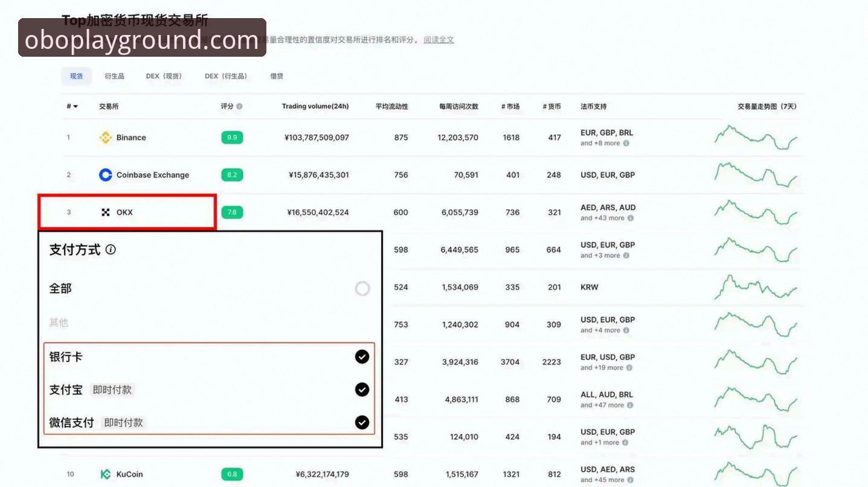Switch to the 现货 tab
The image size is (868, 487).
77,76
